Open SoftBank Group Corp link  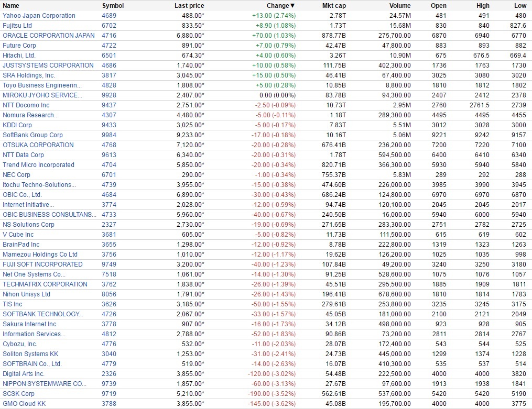tap(32, 135)
